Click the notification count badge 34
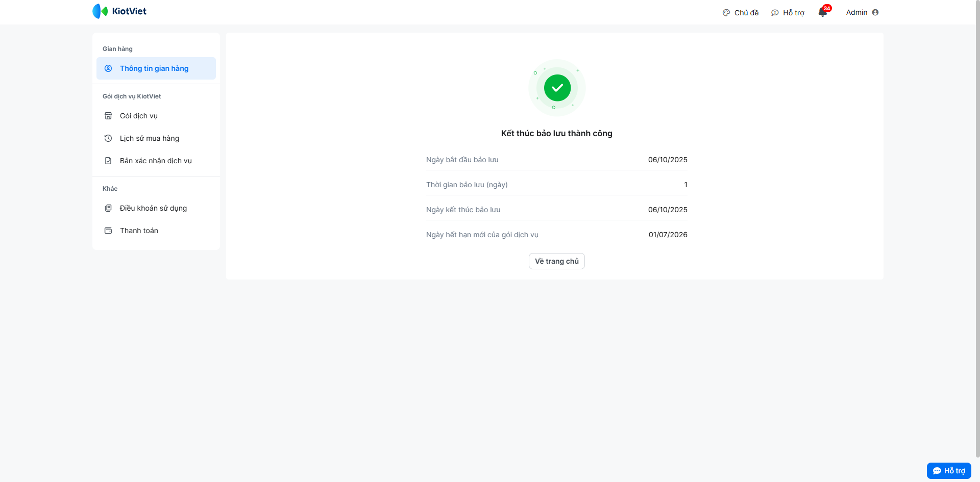This screenshot has width=980, height=482. tap(827, 8)
